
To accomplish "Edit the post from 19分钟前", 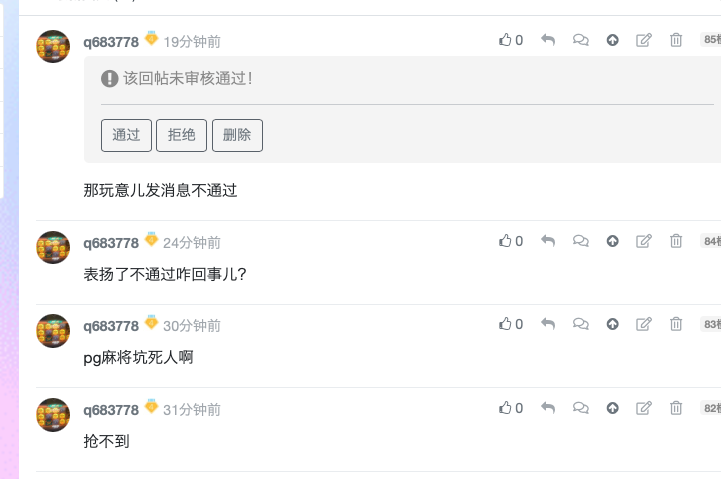I will click(644, 40).
